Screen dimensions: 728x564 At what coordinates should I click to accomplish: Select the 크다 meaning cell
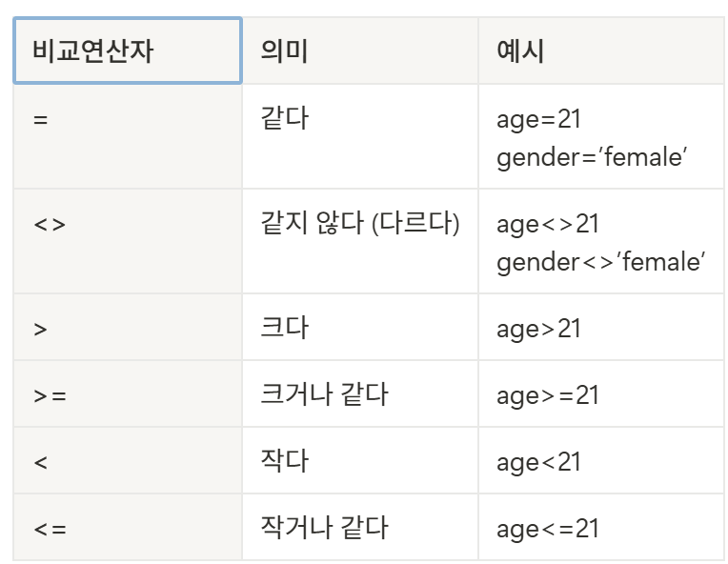click(359, 327)
